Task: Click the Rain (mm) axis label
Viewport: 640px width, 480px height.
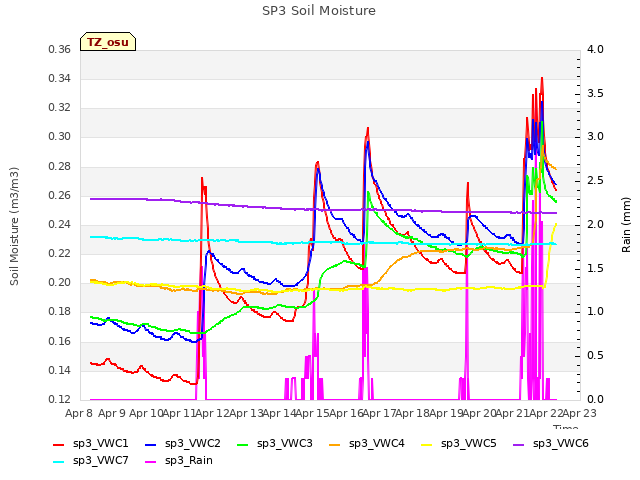Action: pyautogui.click(x=626, y=225)
